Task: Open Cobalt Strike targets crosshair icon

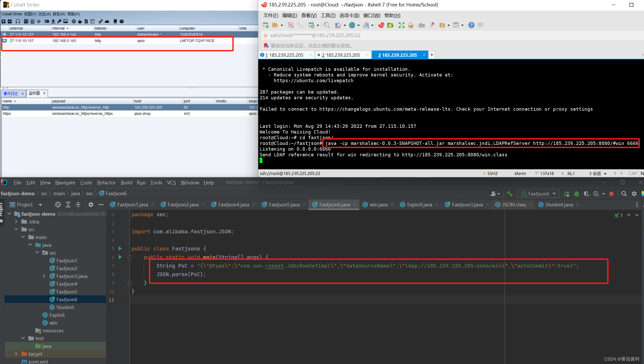Action: [x=39, y=21]
